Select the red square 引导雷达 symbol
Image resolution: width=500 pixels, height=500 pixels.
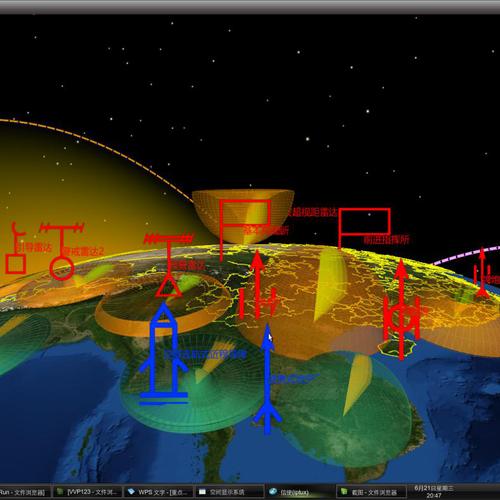click(x=15, y=248)
